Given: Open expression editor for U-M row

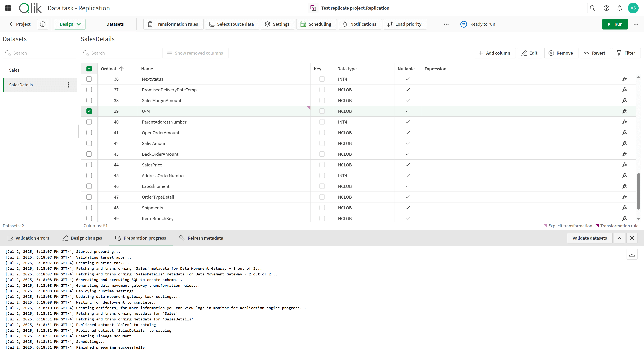Looking at the screenshot, I should [x=624, y=111].
